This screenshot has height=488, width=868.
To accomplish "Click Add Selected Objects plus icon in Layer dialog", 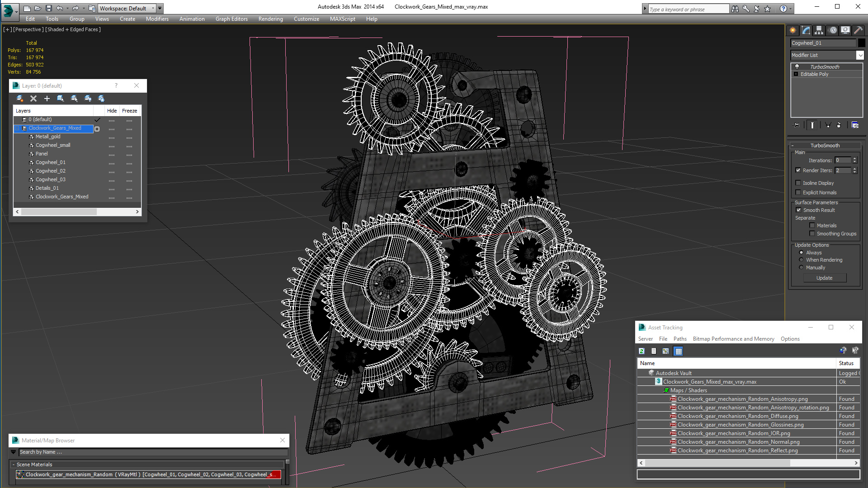I will point(47,99).
